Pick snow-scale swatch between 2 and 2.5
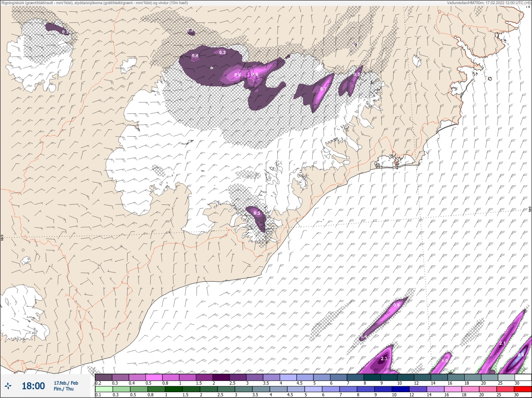This screenshot has height=398, width=532. (221, 377)
